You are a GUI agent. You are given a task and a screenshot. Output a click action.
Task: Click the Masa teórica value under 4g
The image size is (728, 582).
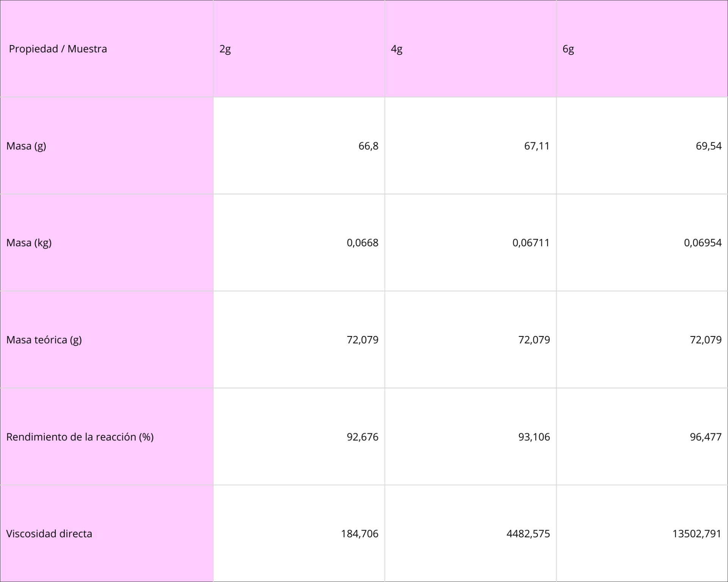(471, 340)
